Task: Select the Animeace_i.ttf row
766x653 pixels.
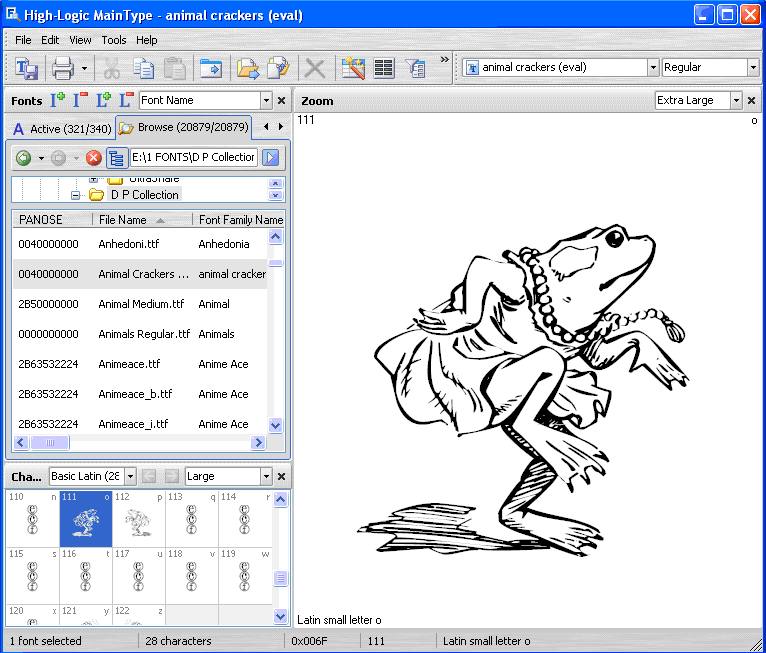Action: [140, 424]
